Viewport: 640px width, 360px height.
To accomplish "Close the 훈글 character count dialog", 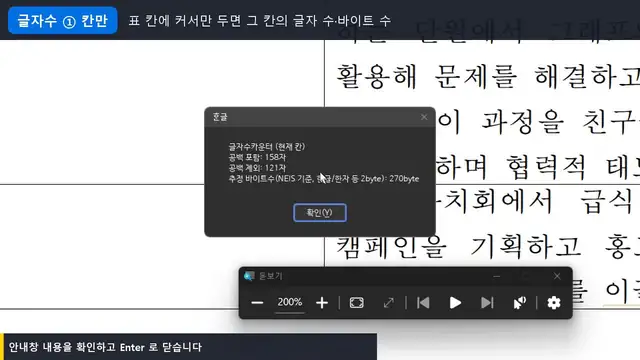I will tap(424, 117).
